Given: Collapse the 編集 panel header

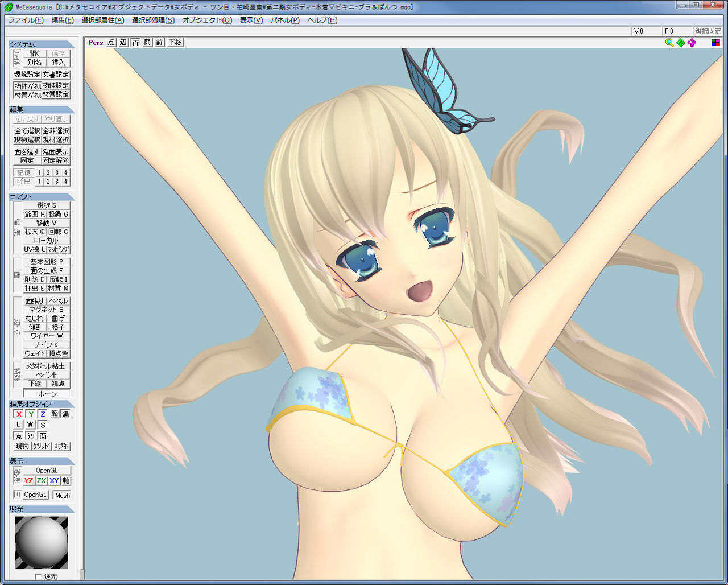Looking at the screenshot, I should 42,109.
